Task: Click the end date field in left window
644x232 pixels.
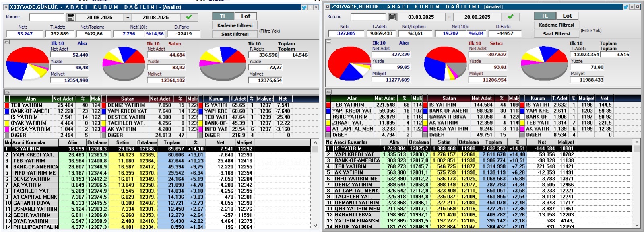Action: click(156, 17)
